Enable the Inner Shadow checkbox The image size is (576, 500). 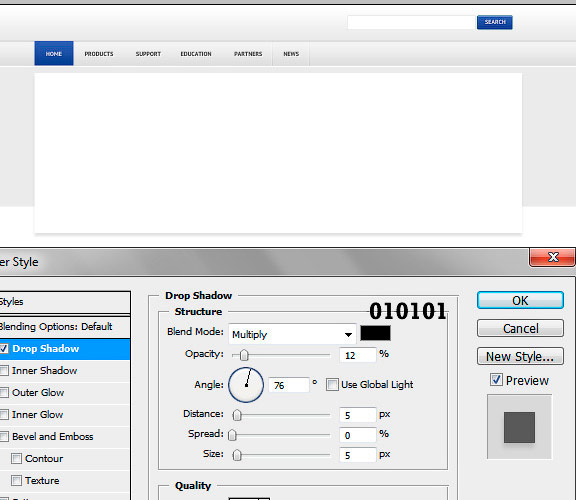(x=4, y=370)
